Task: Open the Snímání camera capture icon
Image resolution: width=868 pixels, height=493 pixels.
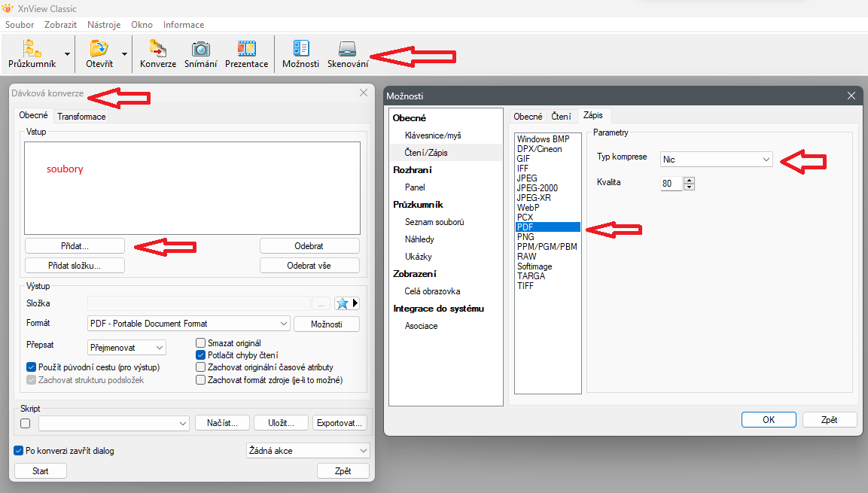Action: coord(200,49)
